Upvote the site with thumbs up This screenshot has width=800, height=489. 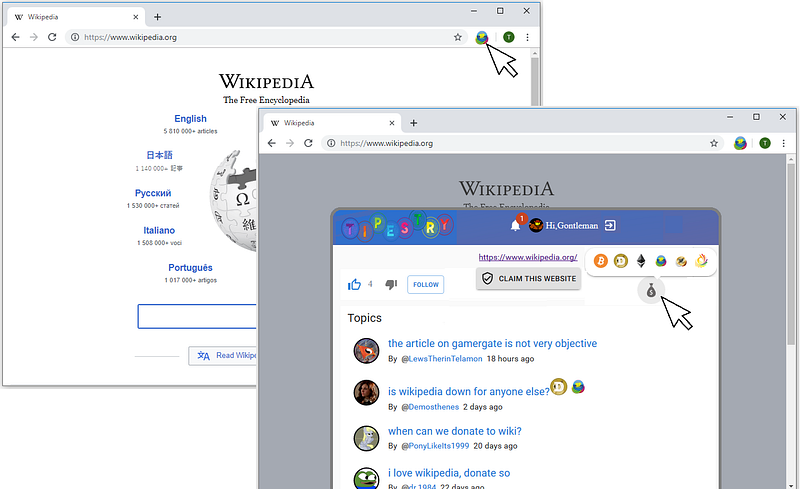coord(354,284)
